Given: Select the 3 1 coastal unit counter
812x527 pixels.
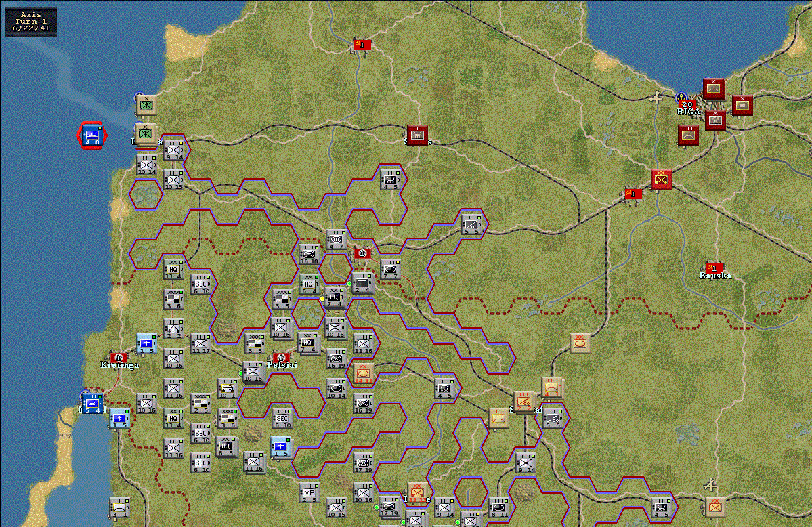Looking at the screenshot, I should [120, 508].
